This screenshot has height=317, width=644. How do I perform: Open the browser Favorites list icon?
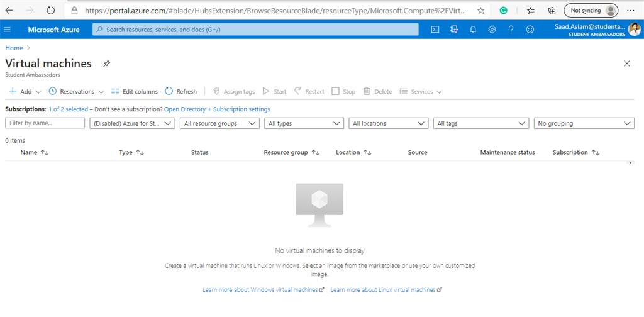coord(531,11)
